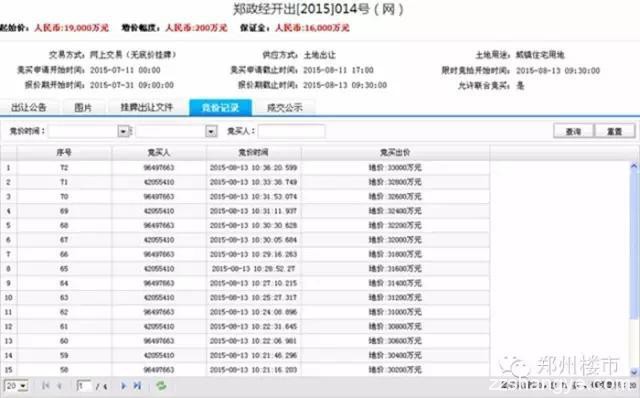This screenshot has width=640, height=398.
Task: Click the 竞买出价 column header
Action: [x=395, y=153]
